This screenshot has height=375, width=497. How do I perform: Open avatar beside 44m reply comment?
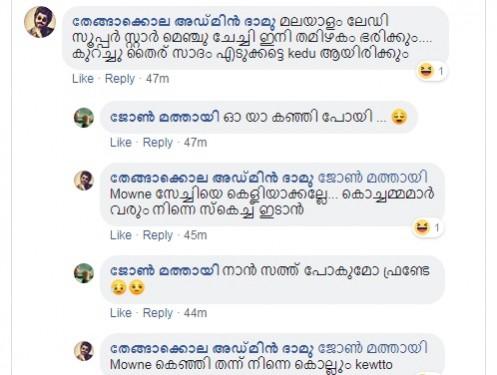click(x=84, y=273)
